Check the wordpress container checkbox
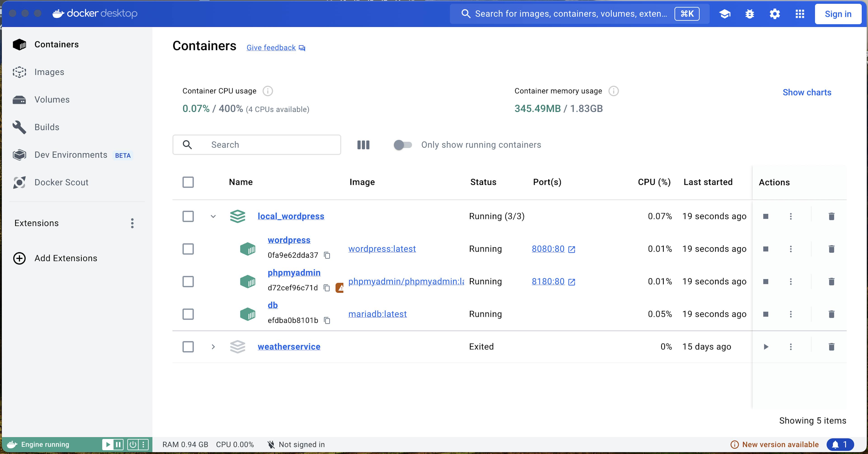This screenshot has width=868, height=454. [188, 249]
